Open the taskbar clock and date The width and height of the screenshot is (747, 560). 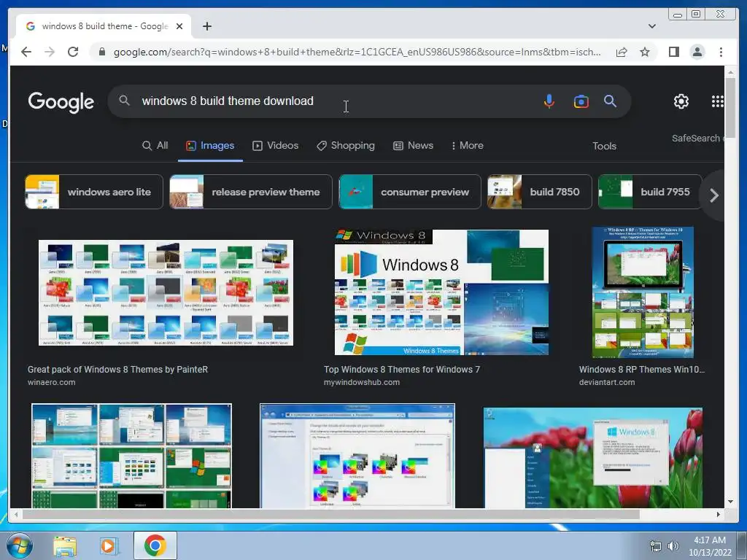point(710,546)
